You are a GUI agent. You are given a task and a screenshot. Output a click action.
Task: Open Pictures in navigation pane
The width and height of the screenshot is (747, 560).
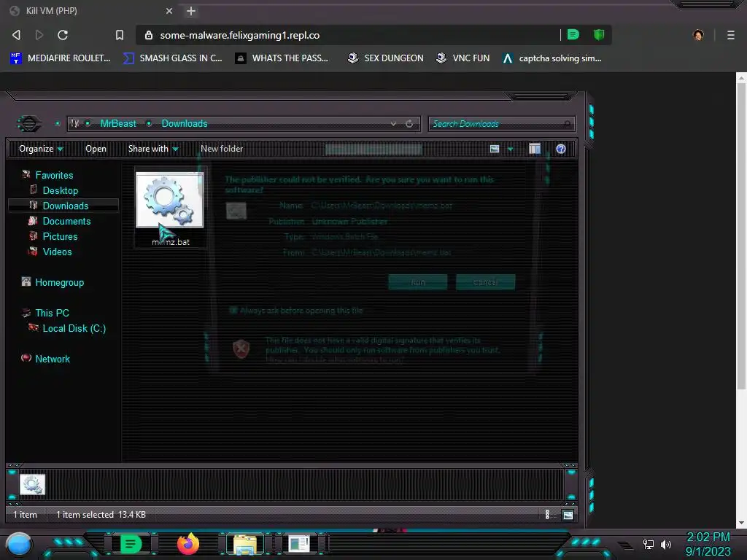click(60, 236)
